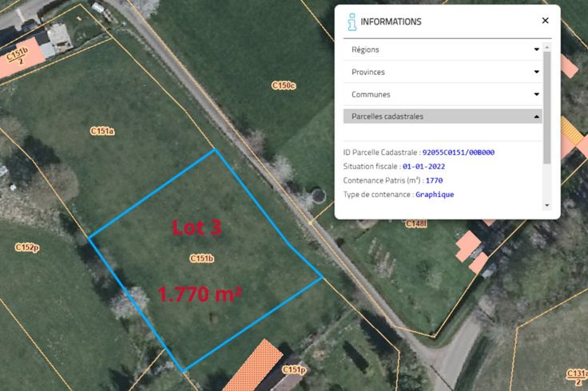
Task: Close the Informations panel
Action: 545,22
